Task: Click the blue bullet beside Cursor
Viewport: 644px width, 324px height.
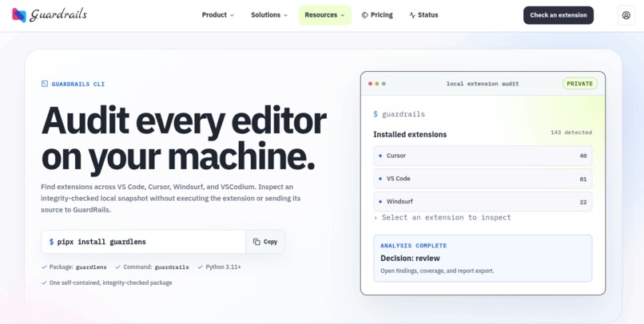Action: 380,156
